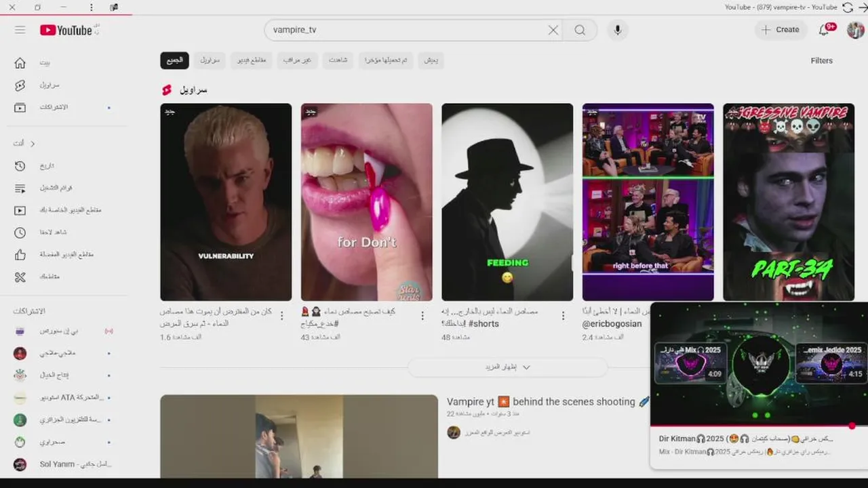868x488 pixels.
Task: Clear the vampire_tv search text
Action: pos(553,30)
